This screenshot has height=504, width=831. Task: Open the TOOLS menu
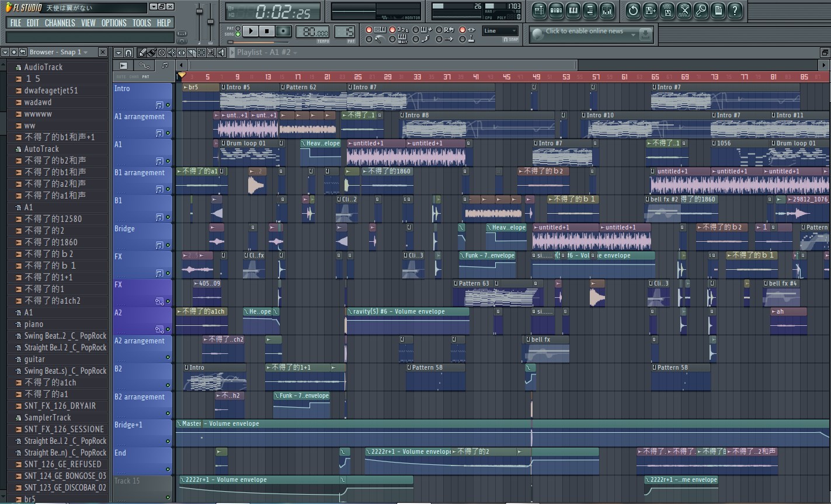[141, 23]
